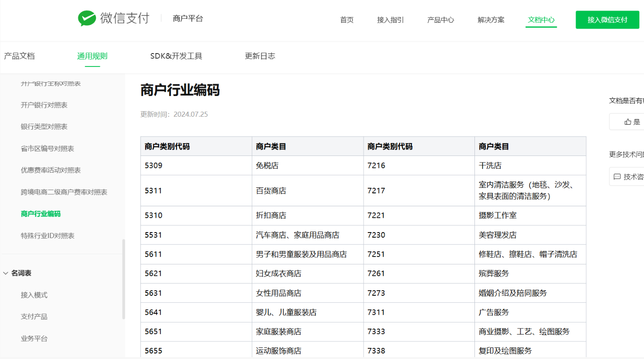Click the chat bubble 技术咨询 icon
Screen dimensions: 644x359
click(617, 177)
